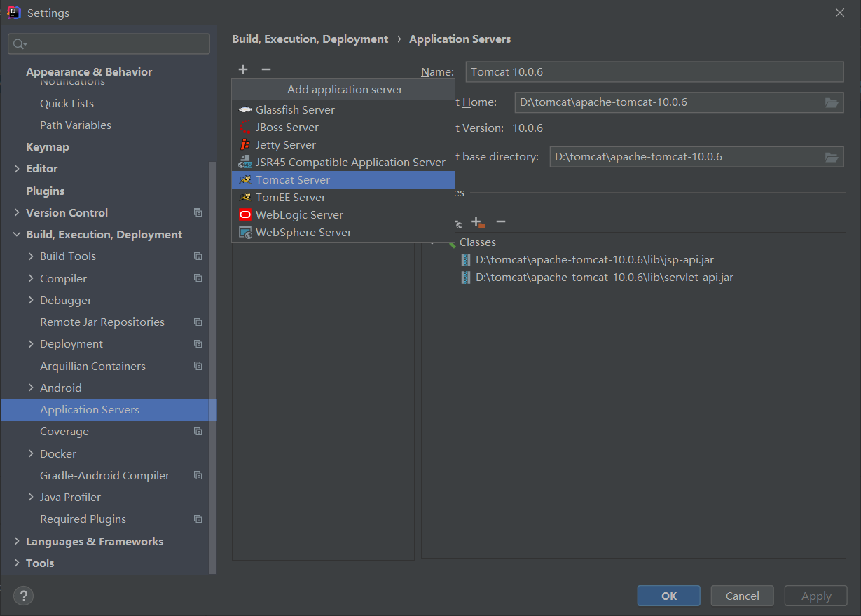Image resolution: width=861 pixels, height=616 pixels.
Task: Click the JSR45 Compatible Application Server icon
Action: click(x=244, y=163)
